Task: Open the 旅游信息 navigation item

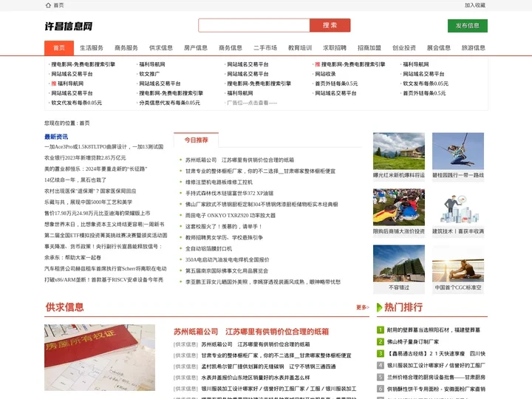Action: click(x=474, y=48)
